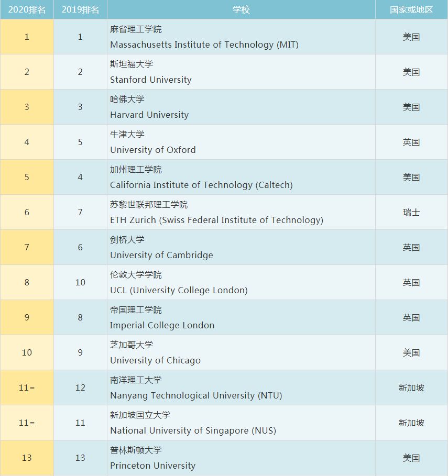448x476 pixels.
Task: Click the University of Chicago text
Action: click(155, 360)
